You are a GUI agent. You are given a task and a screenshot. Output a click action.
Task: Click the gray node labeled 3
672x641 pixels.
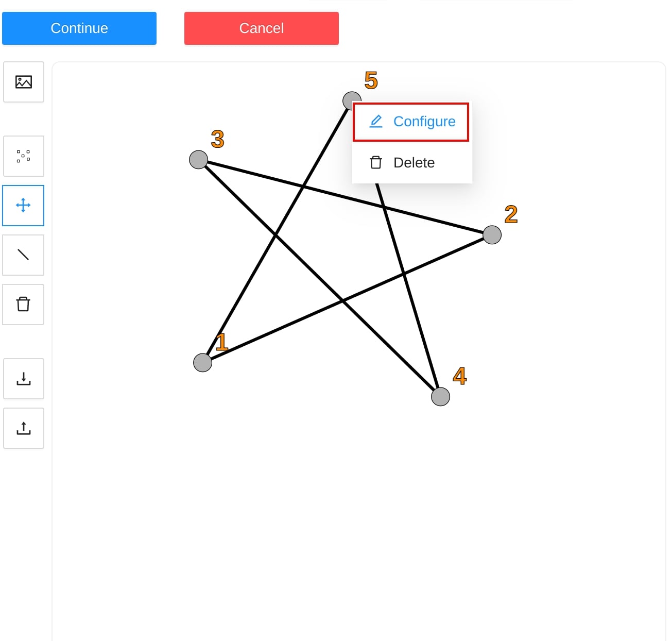click(x=198, y=160)
